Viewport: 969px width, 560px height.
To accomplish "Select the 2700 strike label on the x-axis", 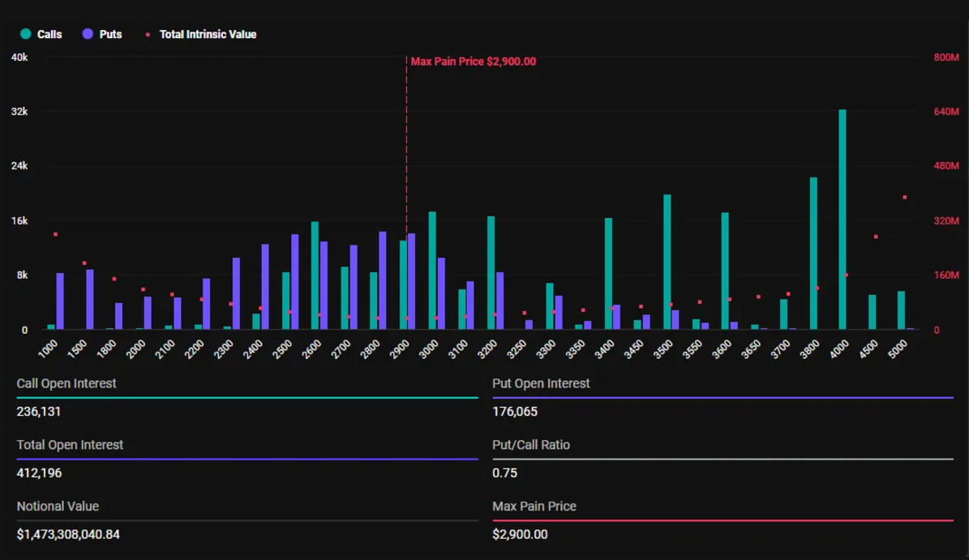I will point(341,348).
